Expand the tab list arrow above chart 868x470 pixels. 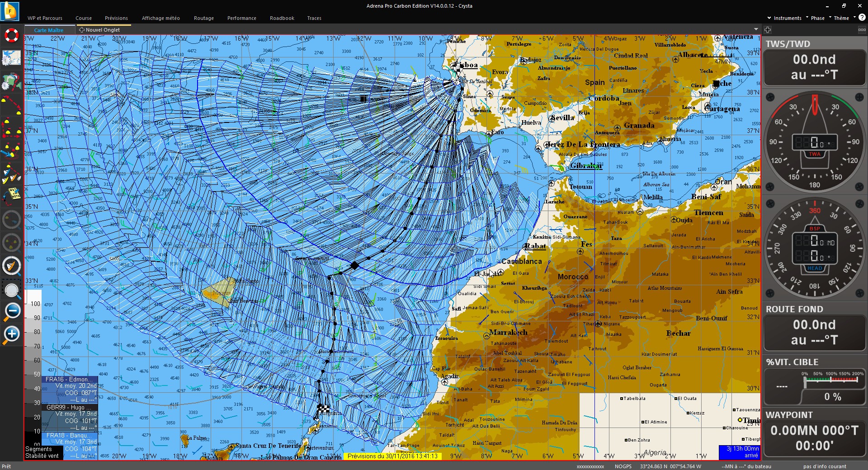click(756, 29)
